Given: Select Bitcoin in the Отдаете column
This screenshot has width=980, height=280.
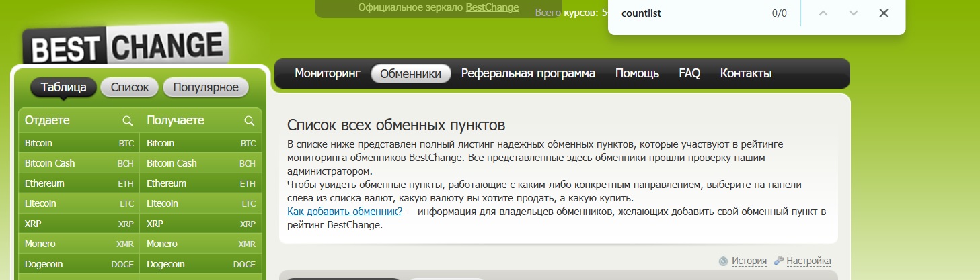Looking at the screenshot, I should click(x=79, y=143).
